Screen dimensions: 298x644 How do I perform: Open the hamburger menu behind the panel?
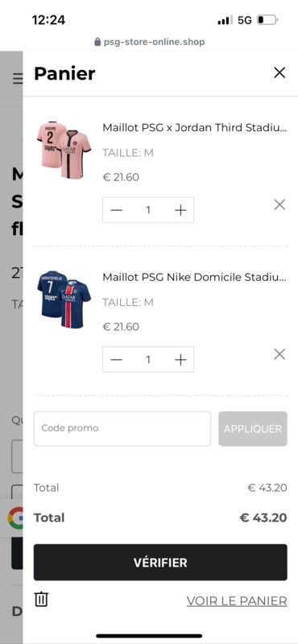(x=18, y=78)
